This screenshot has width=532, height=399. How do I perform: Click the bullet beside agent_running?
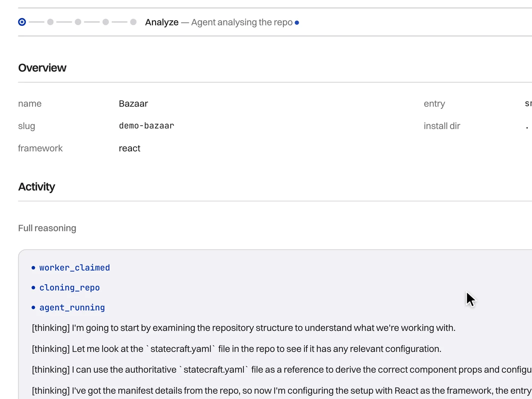tap(33, 307)
